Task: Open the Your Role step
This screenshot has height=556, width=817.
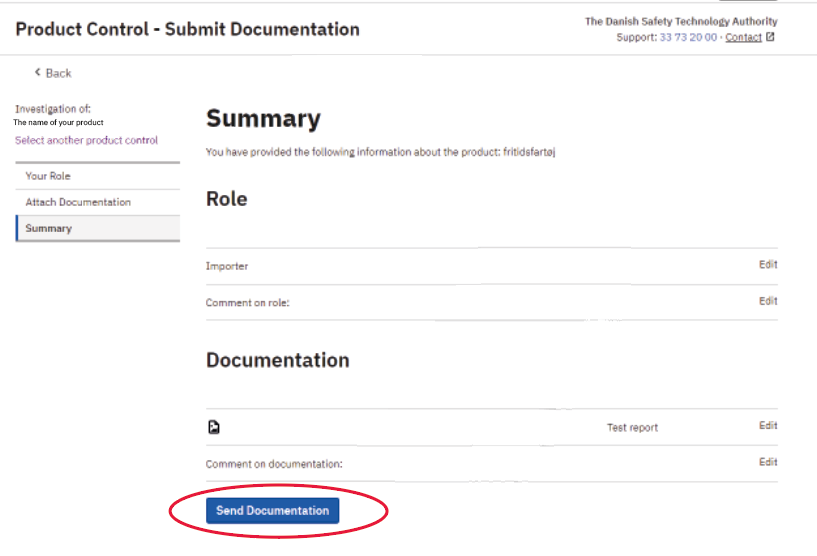Action: point(98,176)
